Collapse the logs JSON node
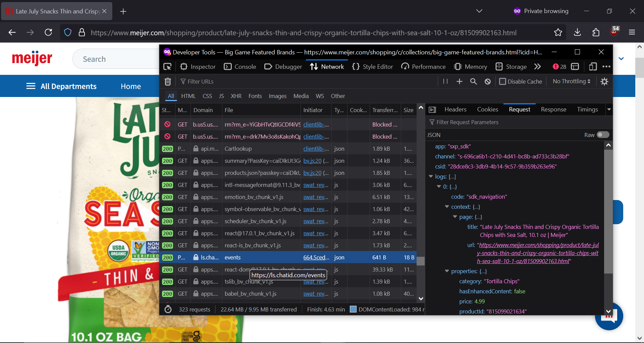This screenshot has height=343, width=644. pos(431,176)
